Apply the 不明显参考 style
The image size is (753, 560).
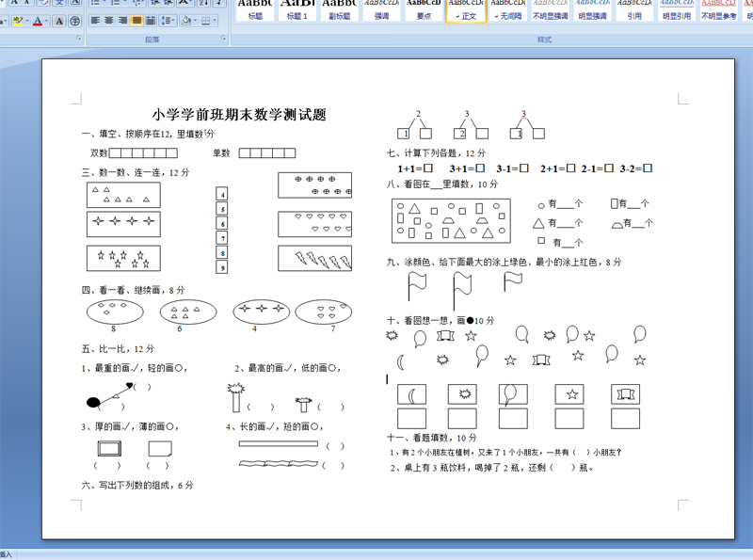[x=718, y=10]
